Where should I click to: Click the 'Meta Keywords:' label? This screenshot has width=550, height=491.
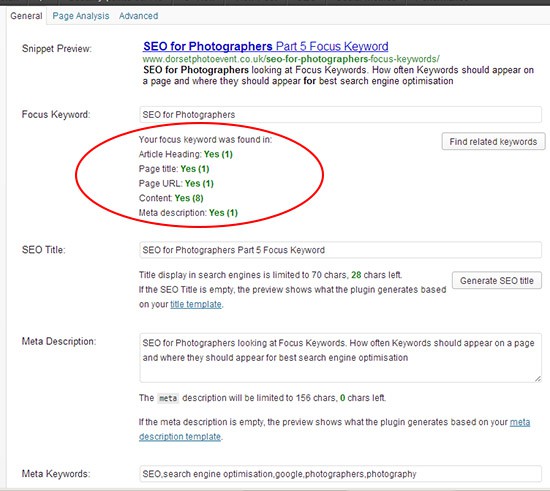click(x=56, y=474)
